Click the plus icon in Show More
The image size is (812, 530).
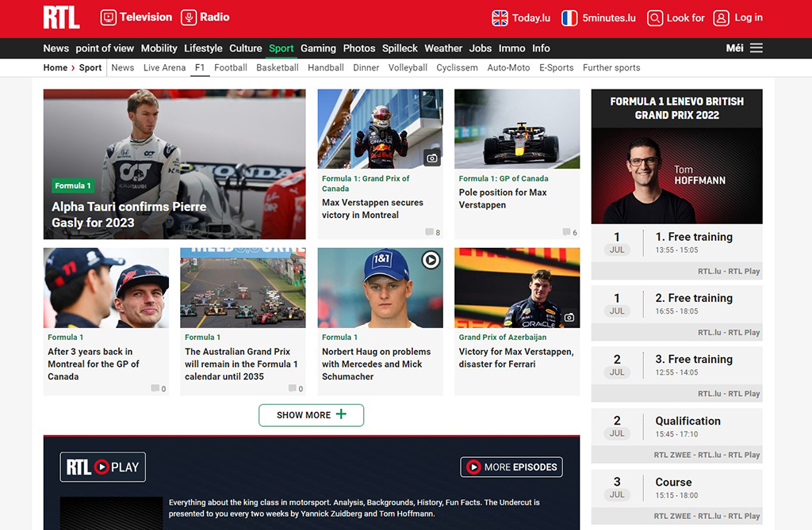[x=341, y=414]
